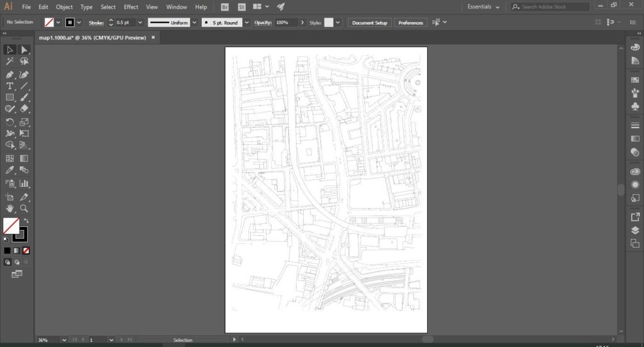Select the Width tool
Viewport: 644px width, 347px height.
[9, 133]
